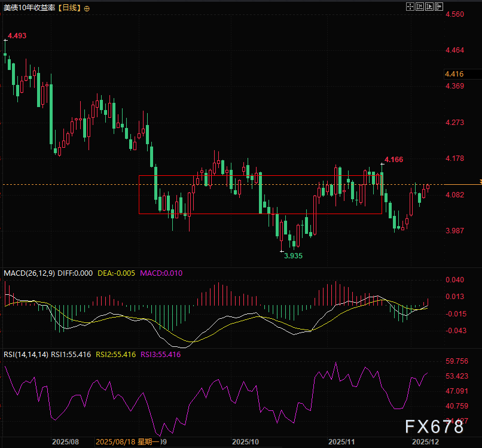Click the circled plus icon beside 日线
The height and width of the screenshot is (448, 482).
87,8
